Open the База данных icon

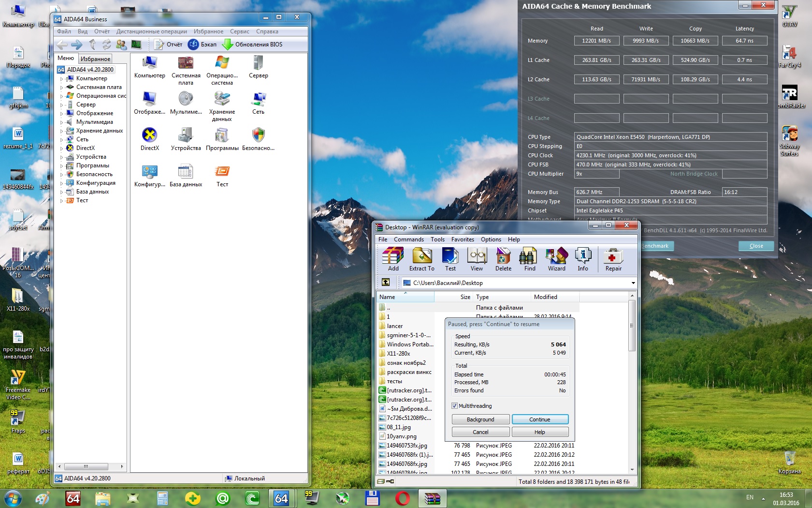[x=186, y=176]
